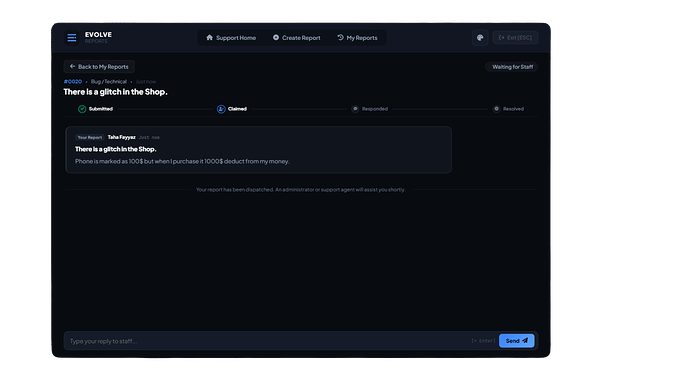690x388 pixels.
Task: Click the Submitted step checkmark icon
Action: pos(82,109)
